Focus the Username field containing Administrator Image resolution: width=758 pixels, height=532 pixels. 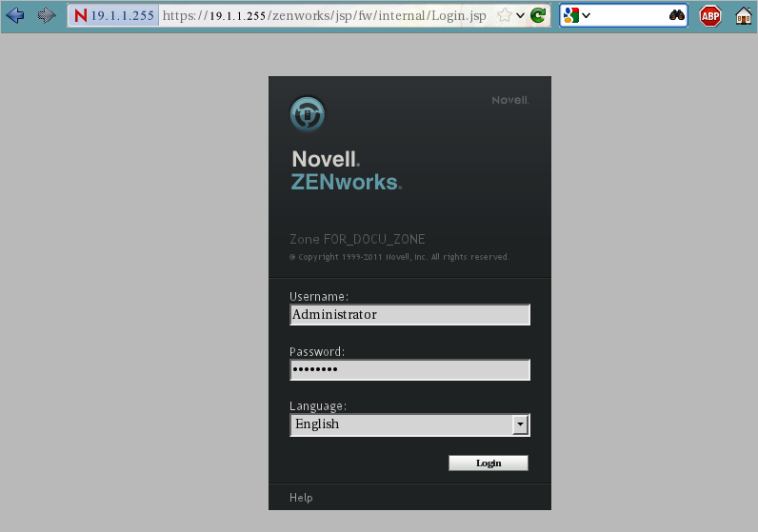pos(409,315)
